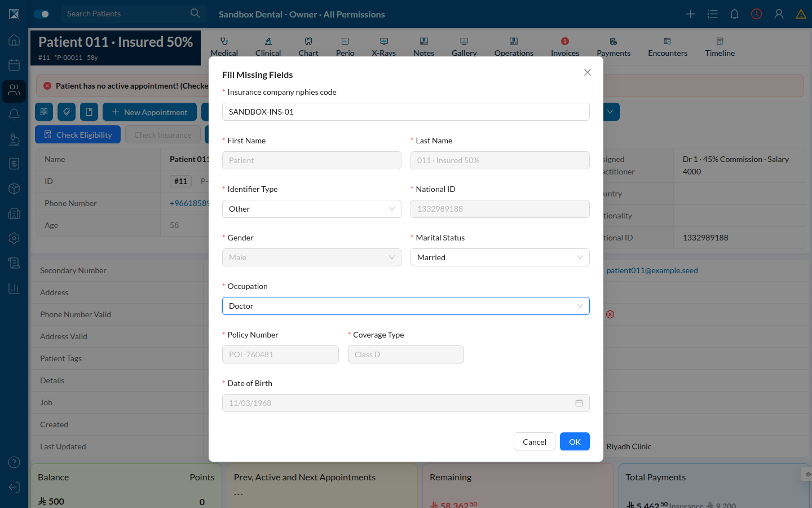Close the Fill Missing Fields dialog
Screen dimensions: 812x508
(588, 72)
